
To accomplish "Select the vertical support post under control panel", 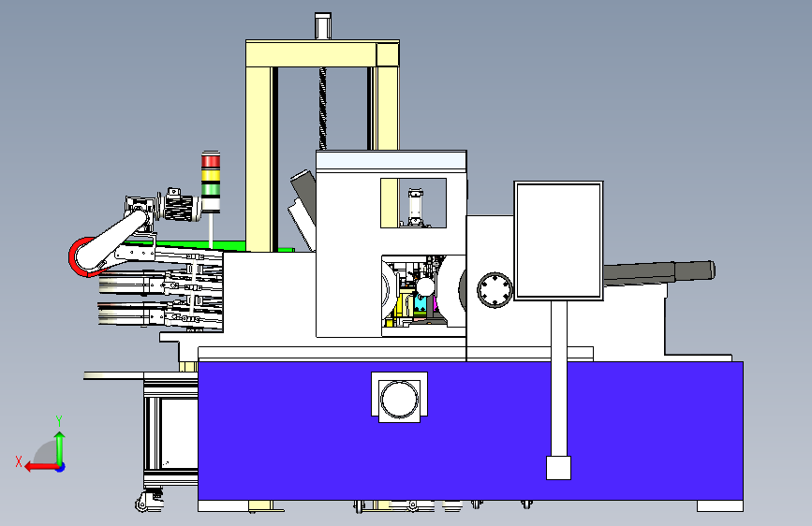I will coord(559,378).
